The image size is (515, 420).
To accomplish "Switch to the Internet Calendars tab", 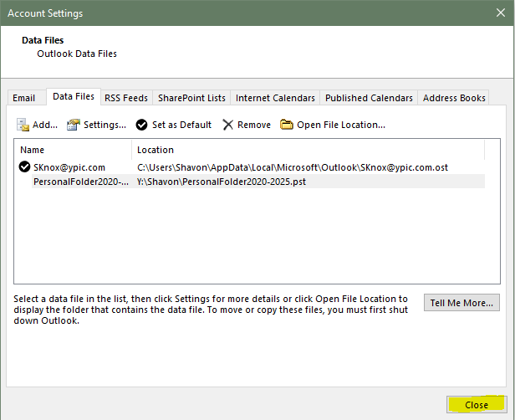I will 275,98.
